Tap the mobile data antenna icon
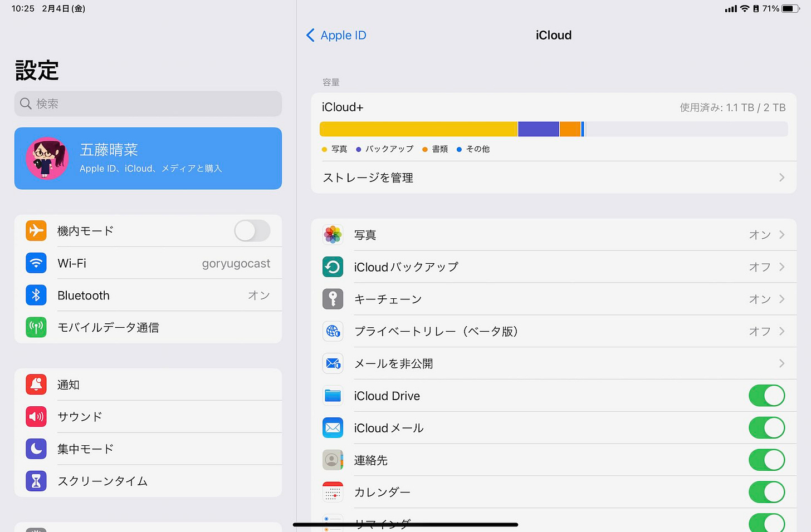The height and width of the screenshot is (532, 811). [36, 327]
